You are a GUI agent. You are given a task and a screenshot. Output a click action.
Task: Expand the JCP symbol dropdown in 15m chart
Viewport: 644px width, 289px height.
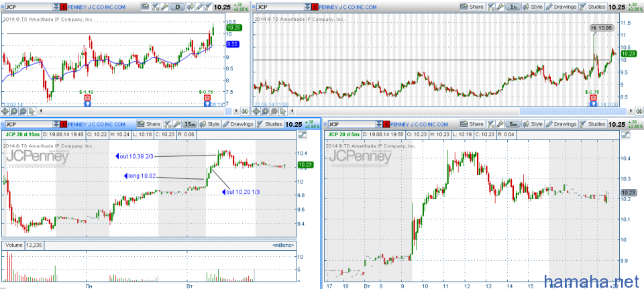click(x=56, y=124)
